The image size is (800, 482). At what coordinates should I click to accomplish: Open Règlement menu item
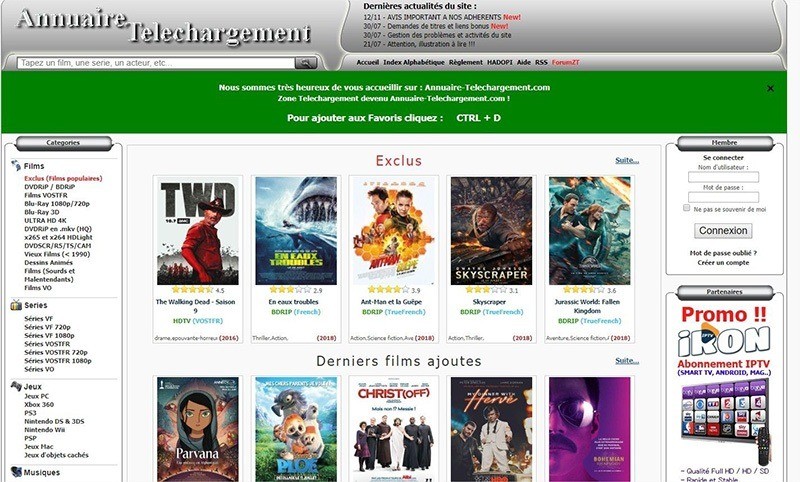click(x=465, y=62)
